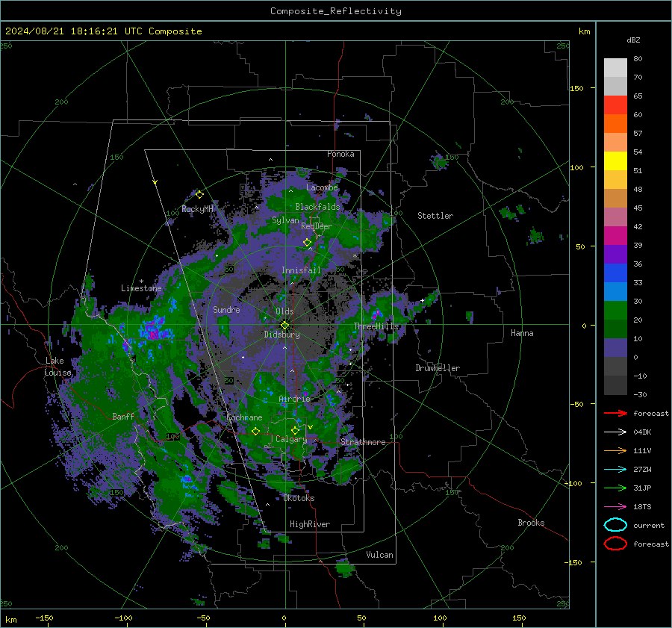Click the dBZ legend heading
This screenshot has width=672, height=628.
tap(633, 40)
